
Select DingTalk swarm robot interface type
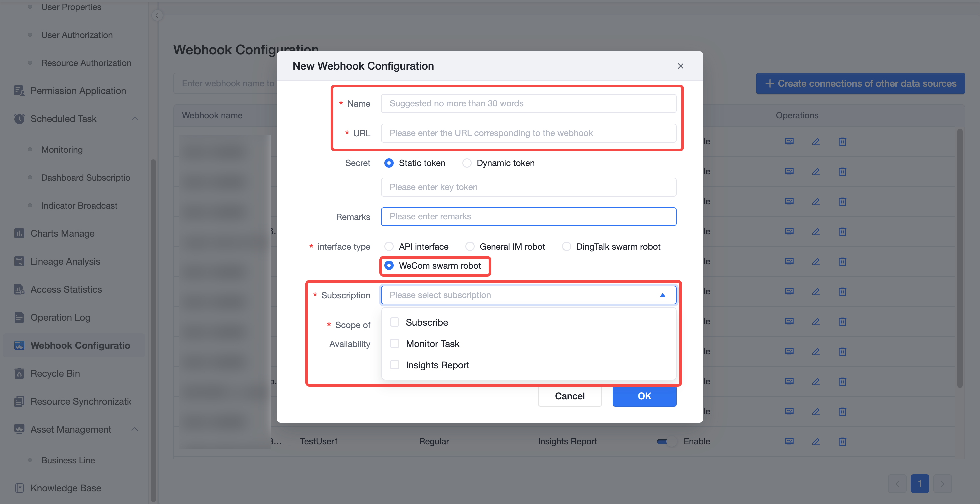pos(566,246)
